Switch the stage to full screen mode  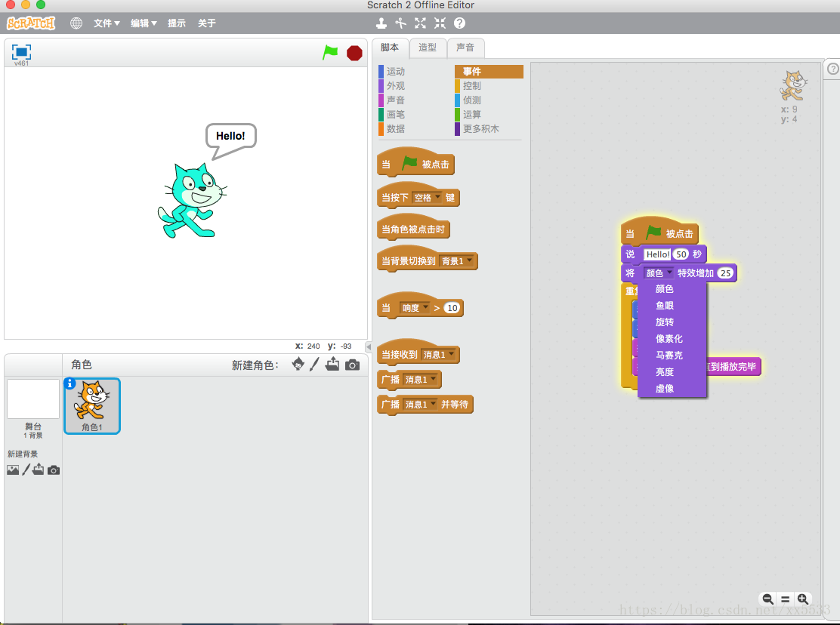point(21,52)
